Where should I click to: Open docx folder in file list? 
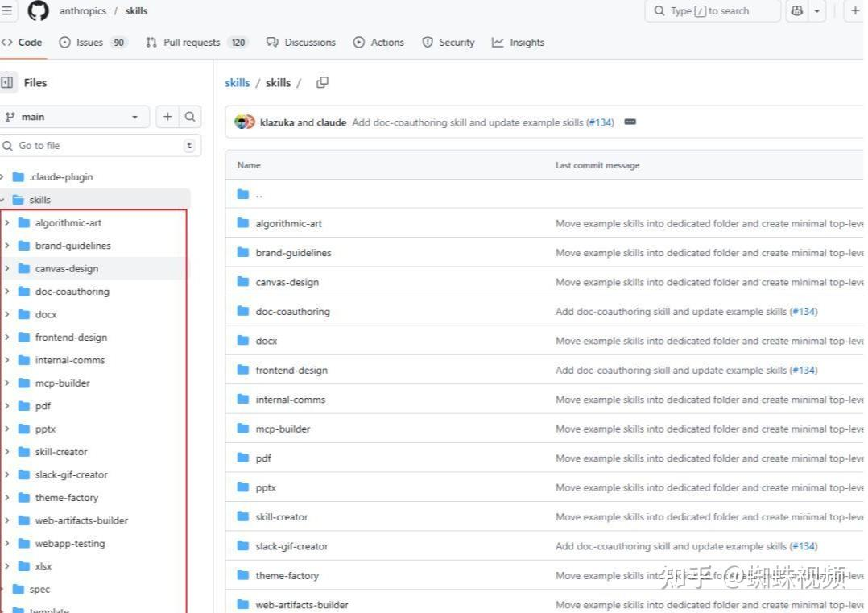267,341
